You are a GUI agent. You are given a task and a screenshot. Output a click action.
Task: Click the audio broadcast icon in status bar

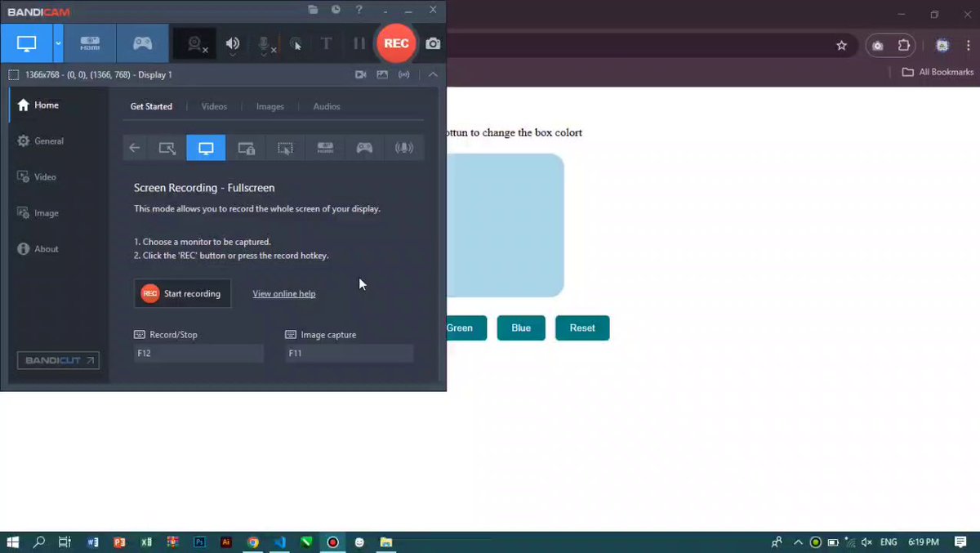403,74
